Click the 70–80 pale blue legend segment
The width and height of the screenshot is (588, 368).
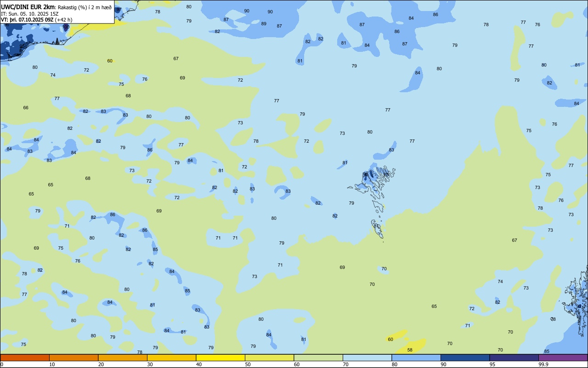tap(367, 357)
